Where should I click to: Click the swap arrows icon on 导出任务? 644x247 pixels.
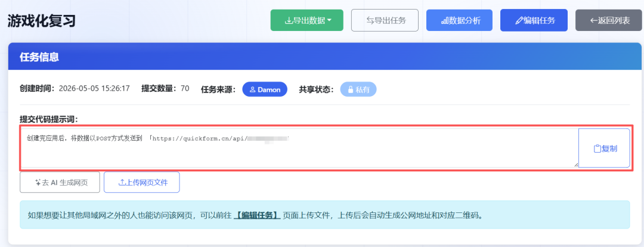(370, 20)
